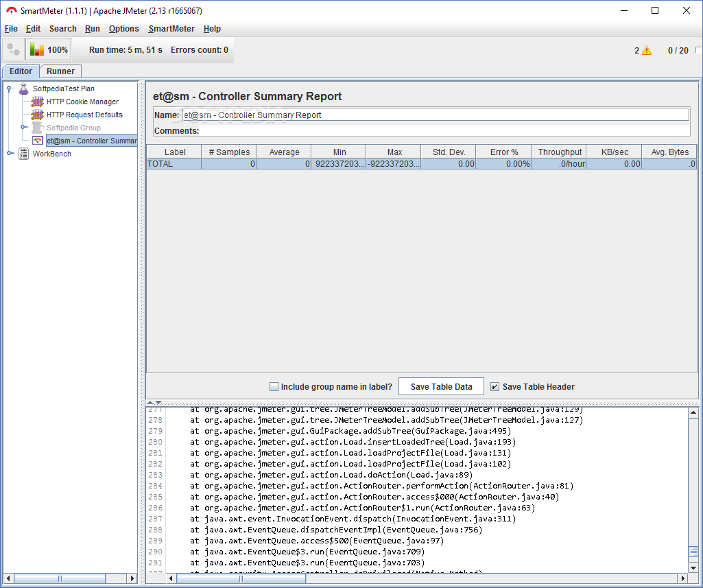Screen dimensions: 703x588
Task: Click log panel horizontal scroll left arrow
Action: (x=170, y=578)
